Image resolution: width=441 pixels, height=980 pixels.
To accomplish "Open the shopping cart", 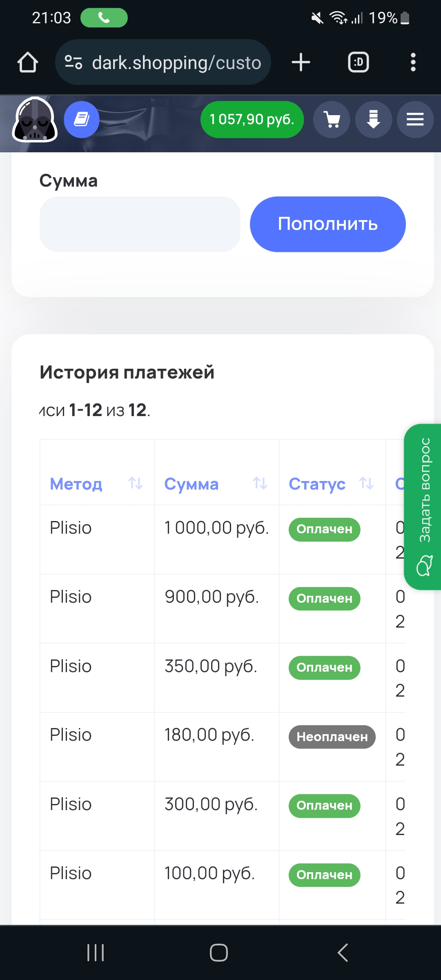I will click(332, 120).
